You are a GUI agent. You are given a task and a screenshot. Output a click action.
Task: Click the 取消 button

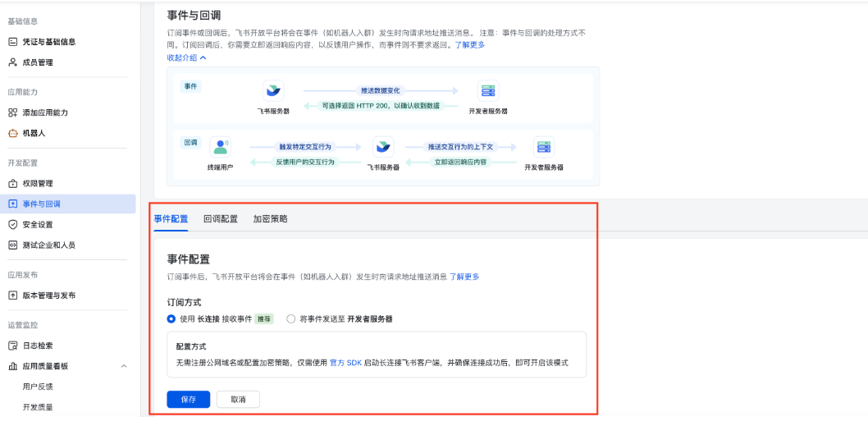tap(237, 399)
